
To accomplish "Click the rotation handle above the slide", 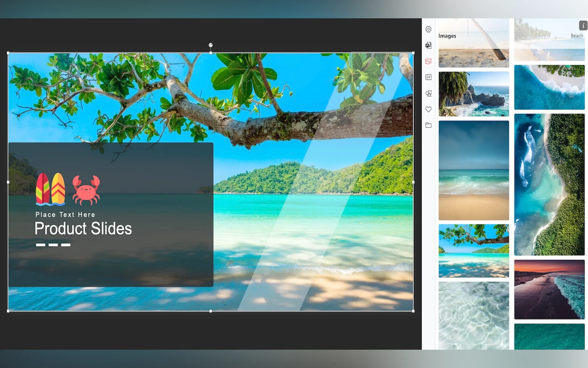I will click(x=210, y=45).
